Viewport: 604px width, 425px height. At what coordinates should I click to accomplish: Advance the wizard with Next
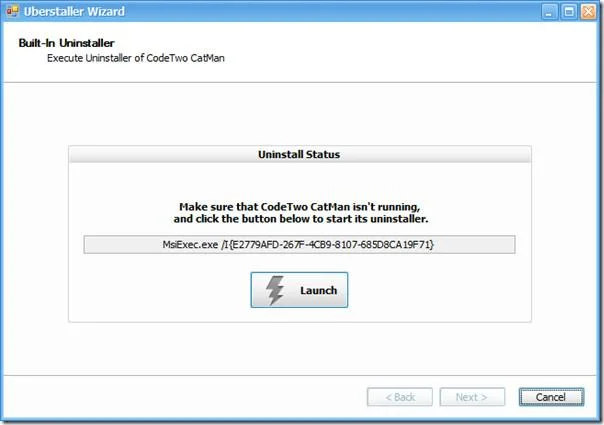[x=472, y=397]
